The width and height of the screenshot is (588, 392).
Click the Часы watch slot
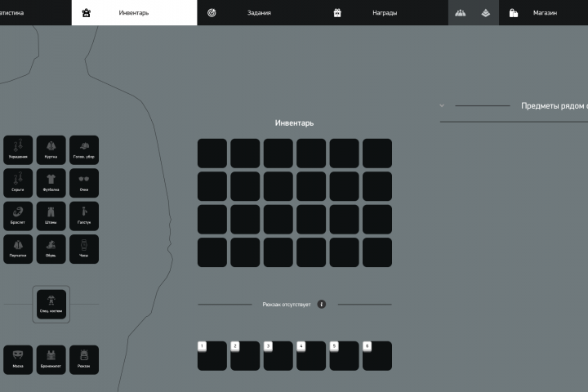[84, 249]
